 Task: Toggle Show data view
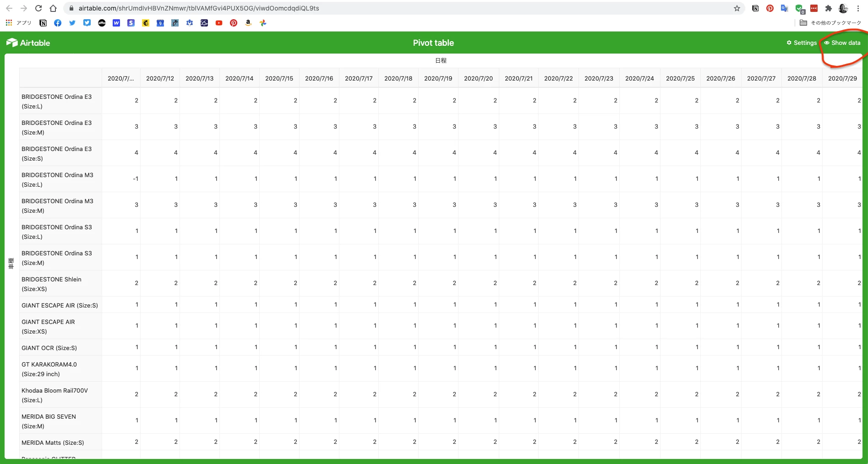842,43
